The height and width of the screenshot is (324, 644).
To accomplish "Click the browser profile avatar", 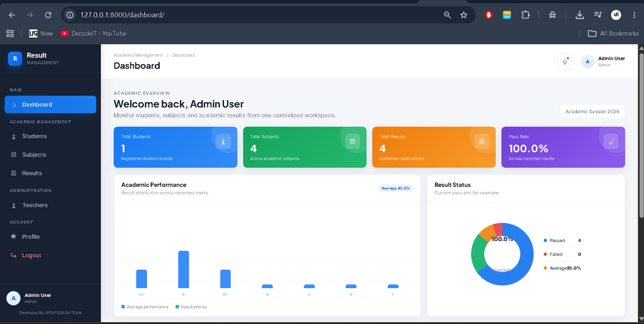I will (616, 14).
